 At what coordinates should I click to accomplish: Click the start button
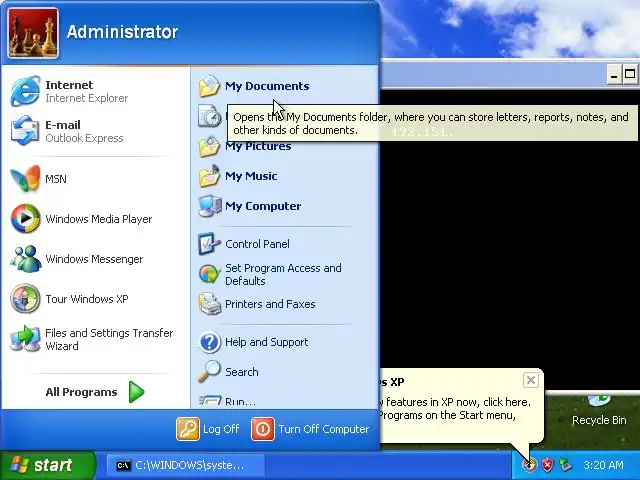pos(48,464)
